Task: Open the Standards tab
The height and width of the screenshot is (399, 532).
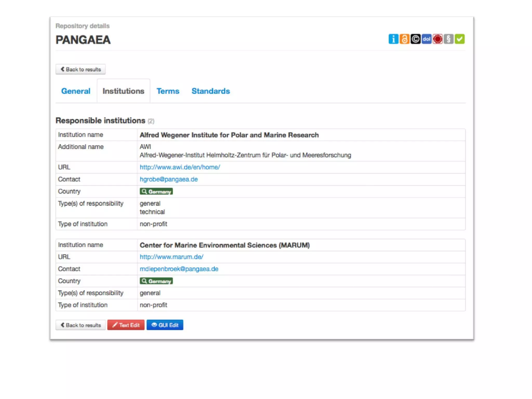Action: pos(211,91)
